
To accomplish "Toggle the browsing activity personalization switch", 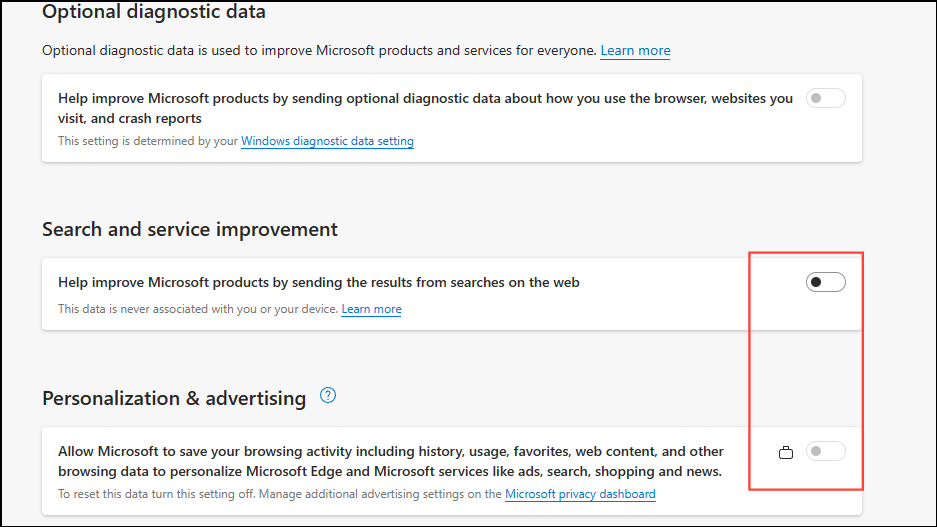I will [825, 452].
